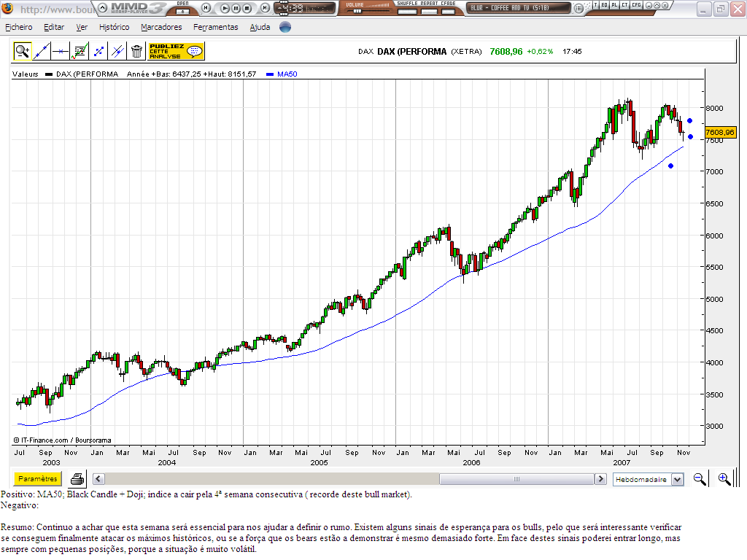Open the indicators chart tool
747x560 pixels.
80,51
